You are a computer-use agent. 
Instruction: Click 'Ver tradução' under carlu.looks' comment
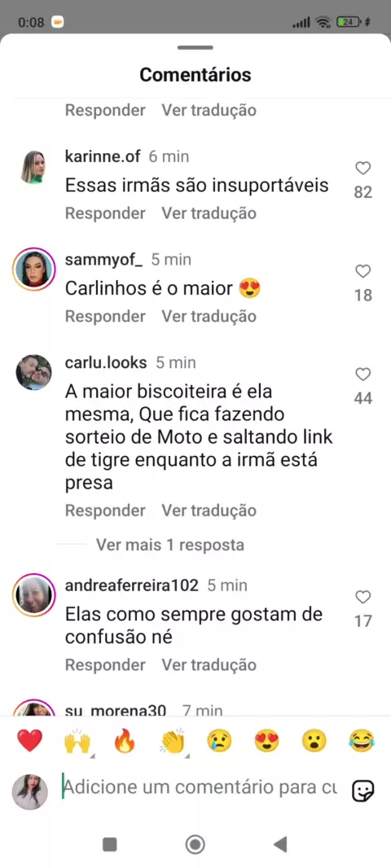[x=209, y=511]
